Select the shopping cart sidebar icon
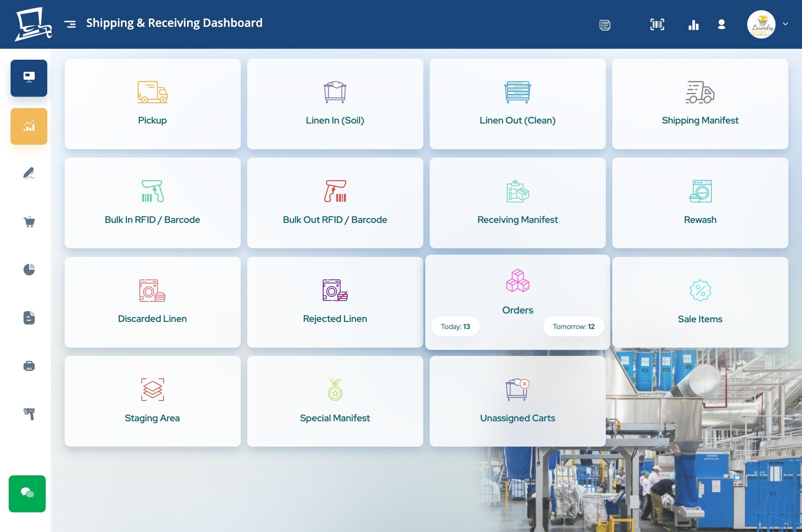The width and height of the screenshot is (802, 532). tap(29, 221)
